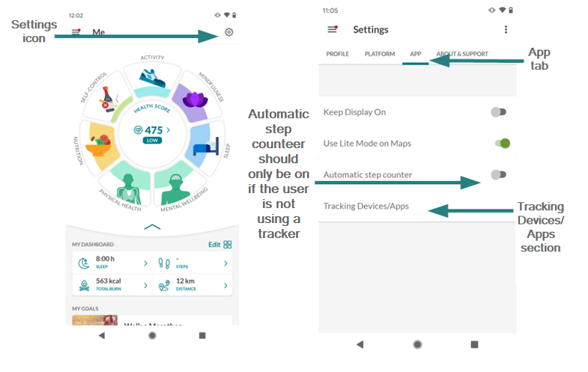Open Sleep 8:00 h details chevron
The width and height of the screenshot is (588, 372).
pos(145,263)
